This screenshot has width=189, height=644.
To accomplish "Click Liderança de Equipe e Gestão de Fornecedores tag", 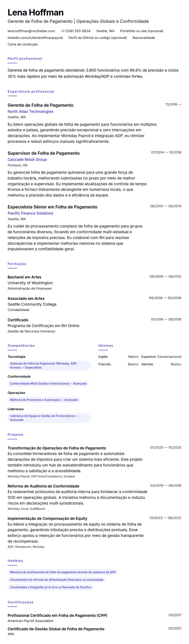I will point(49,418).
